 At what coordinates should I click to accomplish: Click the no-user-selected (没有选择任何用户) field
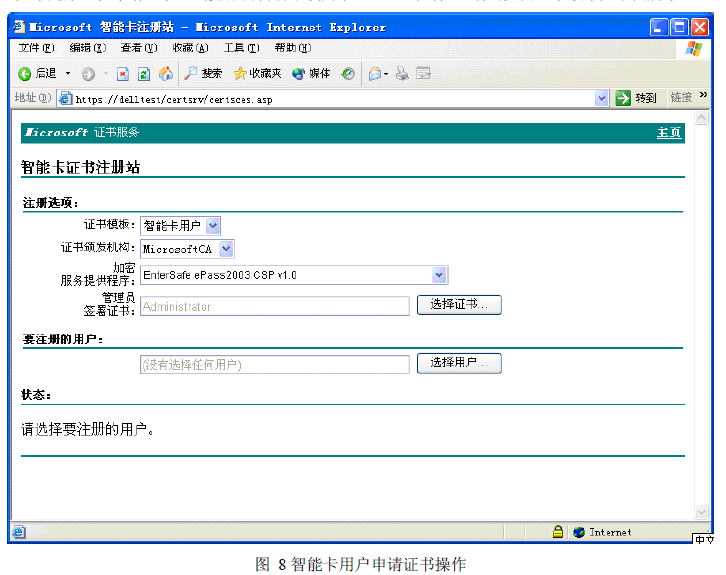pyautogui.click(x=275, y=364)
